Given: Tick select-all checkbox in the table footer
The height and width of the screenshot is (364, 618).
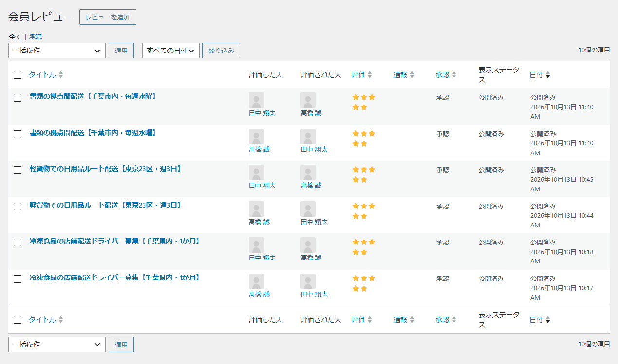Looking at the screenshot, I should 18,320.
